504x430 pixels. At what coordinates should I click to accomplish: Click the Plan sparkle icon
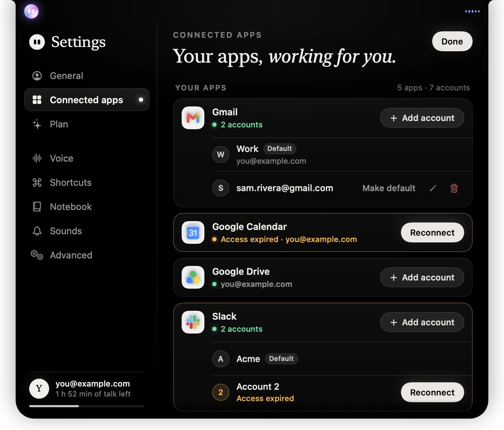coord(37,124)
